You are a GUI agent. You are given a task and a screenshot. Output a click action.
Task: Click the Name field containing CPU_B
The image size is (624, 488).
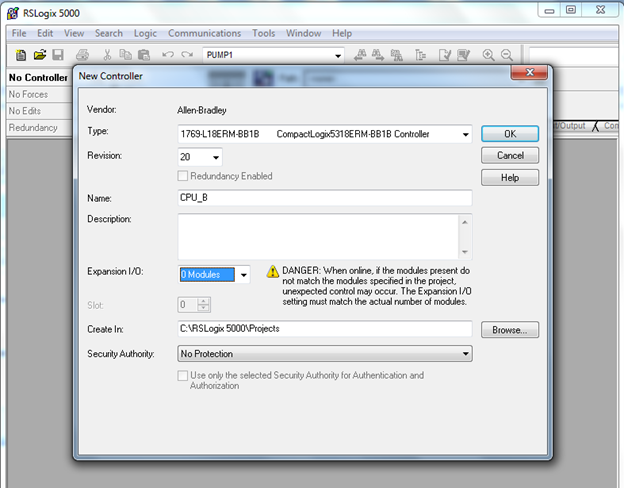[x=325, y=198]
